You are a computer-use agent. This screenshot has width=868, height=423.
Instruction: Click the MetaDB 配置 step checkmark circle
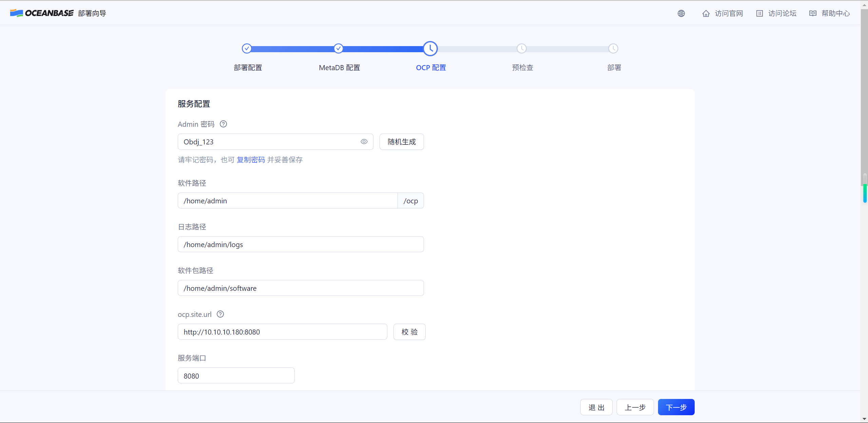point(338,48)
